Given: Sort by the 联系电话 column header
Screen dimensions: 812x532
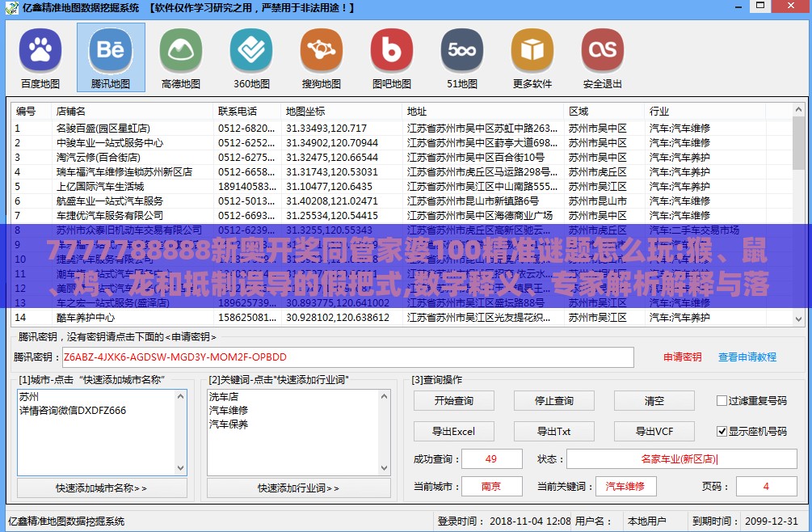Looking at the screenshot, I should click(247, 112).
